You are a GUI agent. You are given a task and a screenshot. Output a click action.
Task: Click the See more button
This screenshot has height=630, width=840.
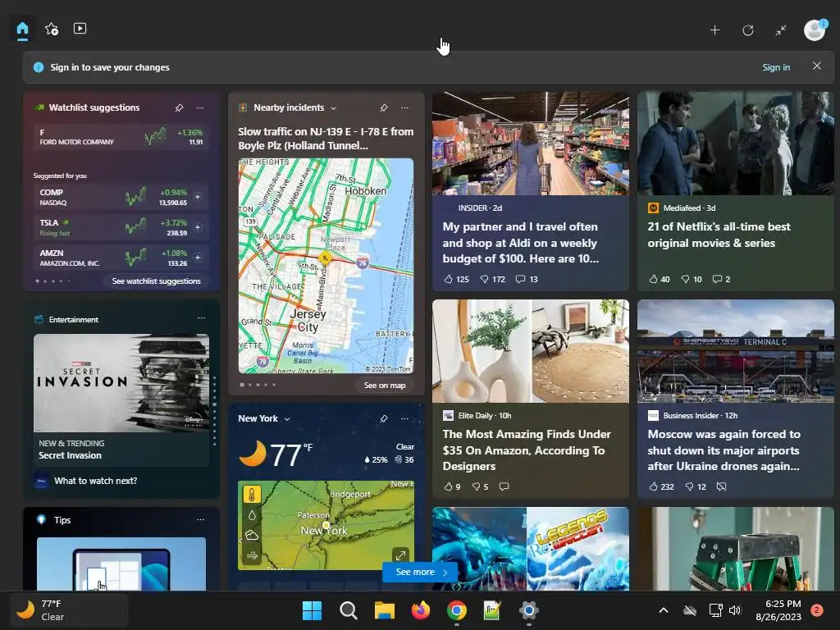[x=420, y=572]
